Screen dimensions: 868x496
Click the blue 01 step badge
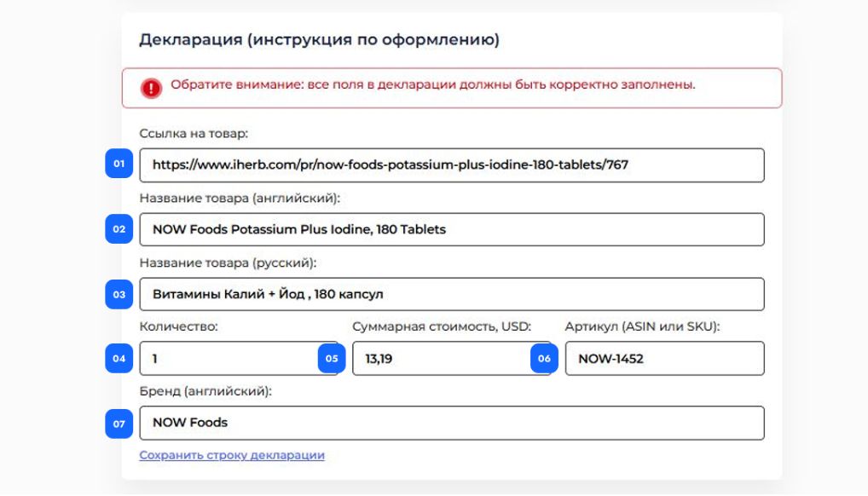pyautogui.click(x=119, y=164)
